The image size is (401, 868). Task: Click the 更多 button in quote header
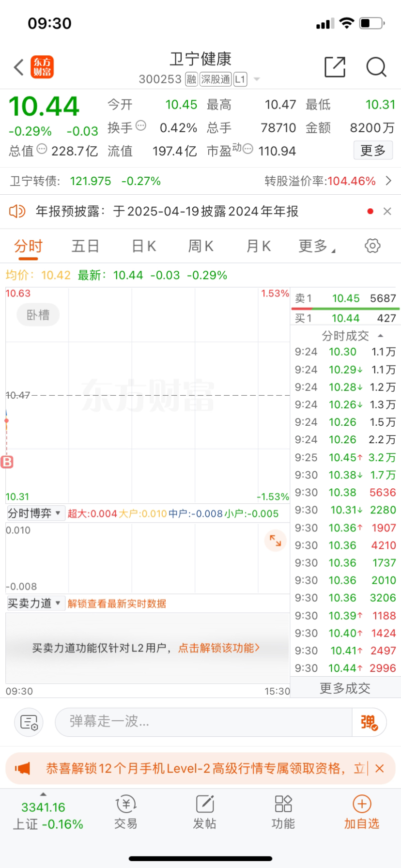373,151
